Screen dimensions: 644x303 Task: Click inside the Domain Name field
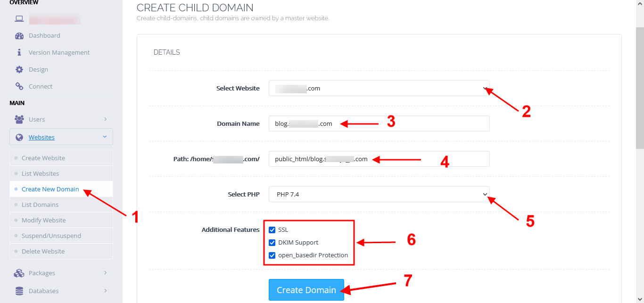(x=379, y=123)
